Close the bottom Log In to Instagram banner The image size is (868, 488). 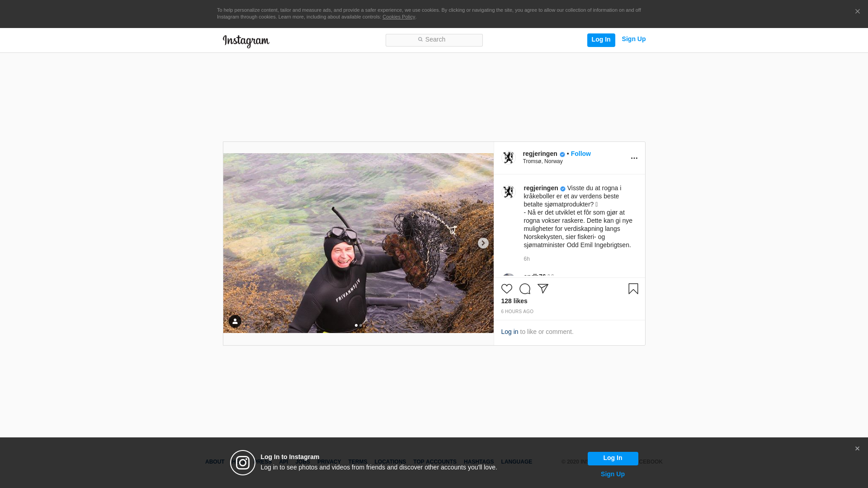(x=857, y=449)
